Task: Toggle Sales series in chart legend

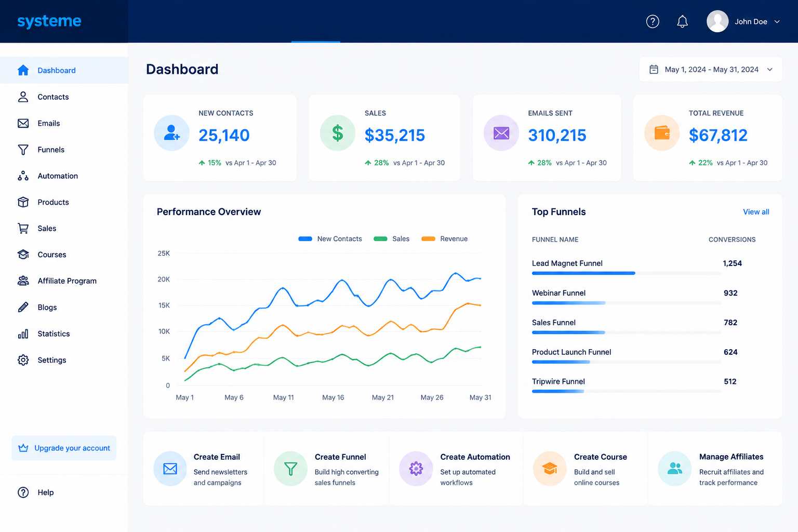Action: point(392,239)
